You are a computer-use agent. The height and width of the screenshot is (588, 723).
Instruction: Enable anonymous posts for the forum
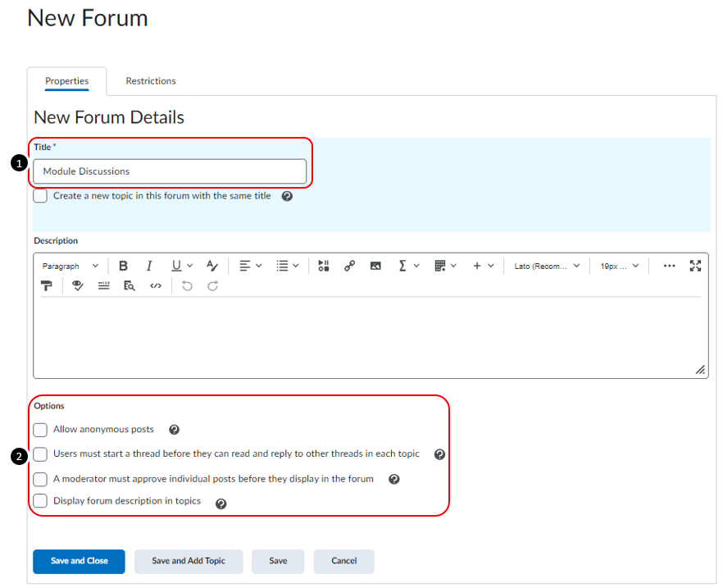coord(40,430)
